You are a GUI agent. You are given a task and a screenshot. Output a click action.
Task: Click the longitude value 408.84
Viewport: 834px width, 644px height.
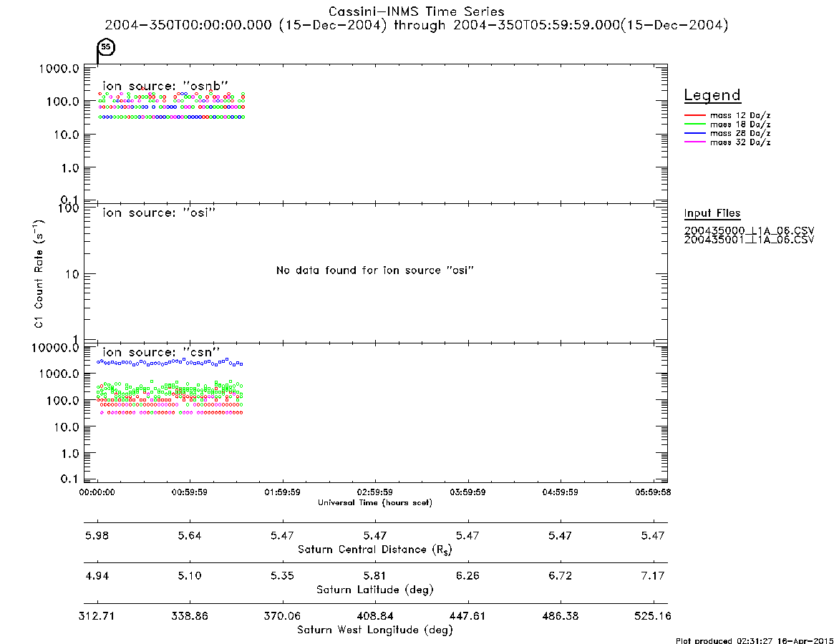pyautogui.click(x=375, y=616)
